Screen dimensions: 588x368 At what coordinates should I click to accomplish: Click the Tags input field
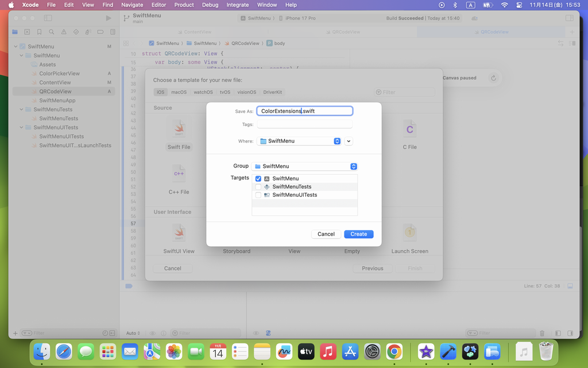(x=304, y=124)
